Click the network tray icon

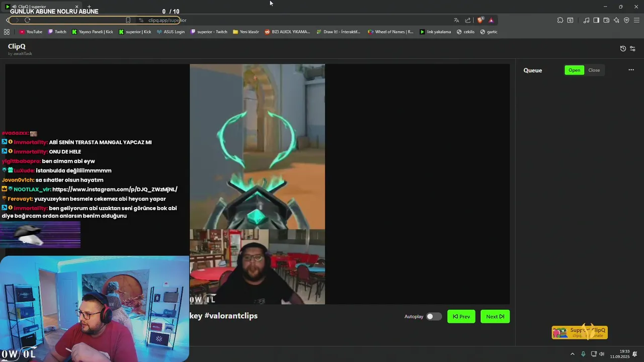pos(594,354)
